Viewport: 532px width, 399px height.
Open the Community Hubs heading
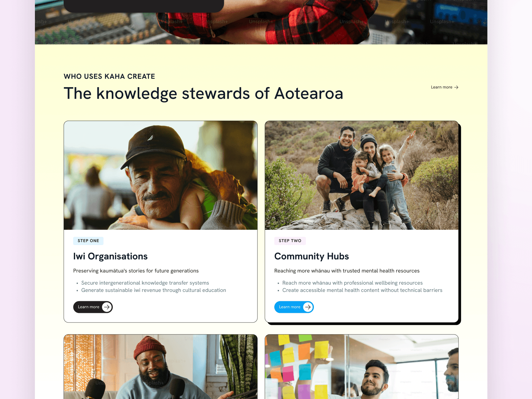tap(312, 256)
